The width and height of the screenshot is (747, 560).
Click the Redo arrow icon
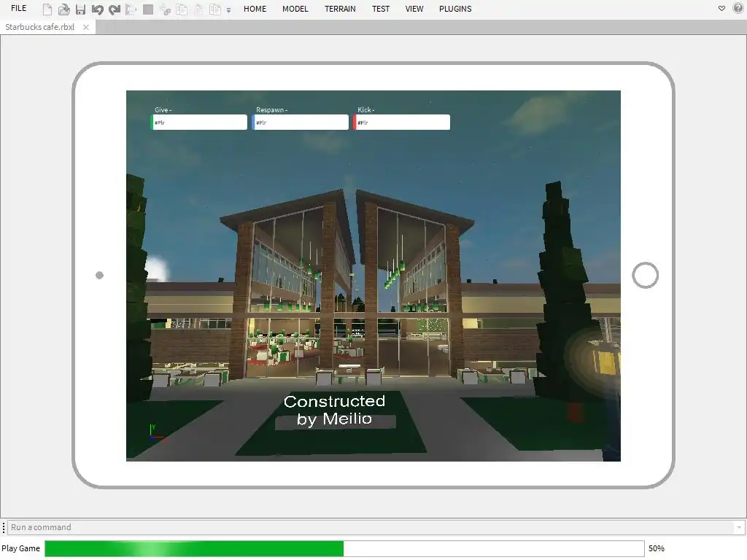point(115,9)
